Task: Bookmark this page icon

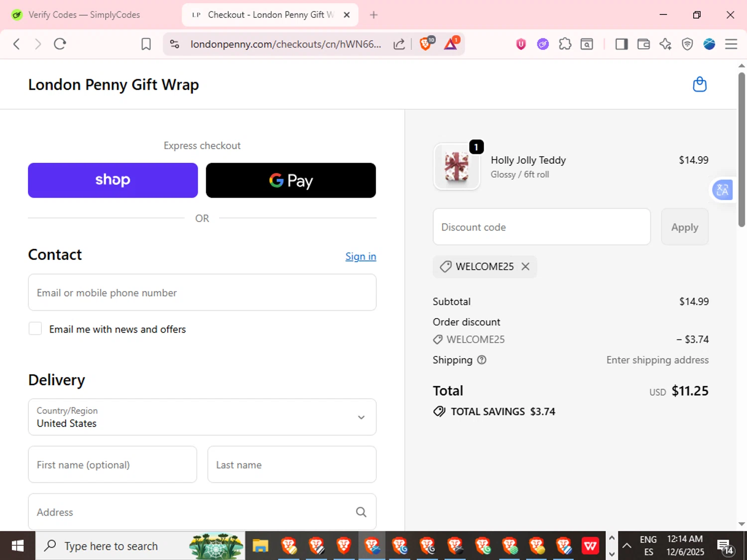Action: [x=146, y=44]
